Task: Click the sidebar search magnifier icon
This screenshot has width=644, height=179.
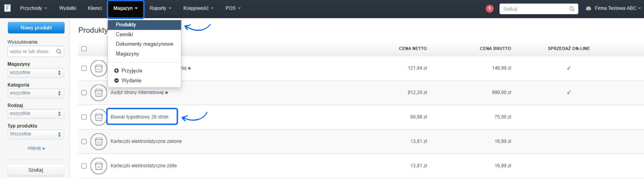Action: coord(59,52)
